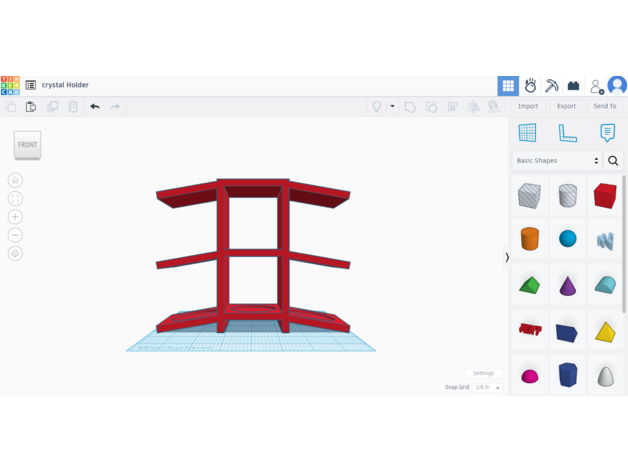Open the Sim Lab pickaxe icon
628x472 pixels.
coord(551,86)
